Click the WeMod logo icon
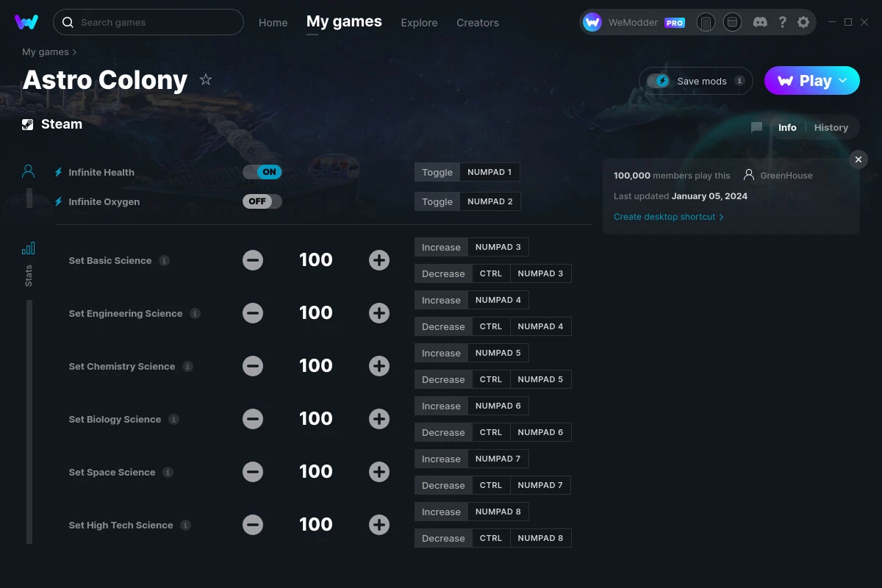Image resolution: width=882 pixels, height=588 pixels. tap(26, 22)
